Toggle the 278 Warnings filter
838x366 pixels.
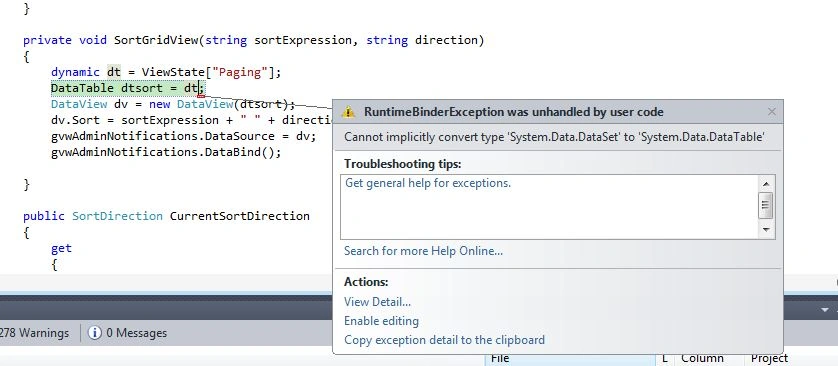click(34, 333)
